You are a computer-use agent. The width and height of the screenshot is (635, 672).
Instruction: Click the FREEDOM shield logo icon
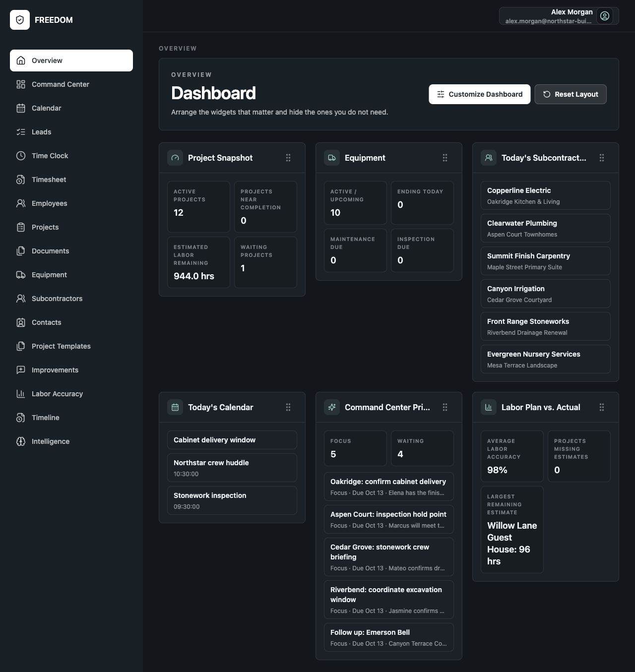(x=20, y=20)
